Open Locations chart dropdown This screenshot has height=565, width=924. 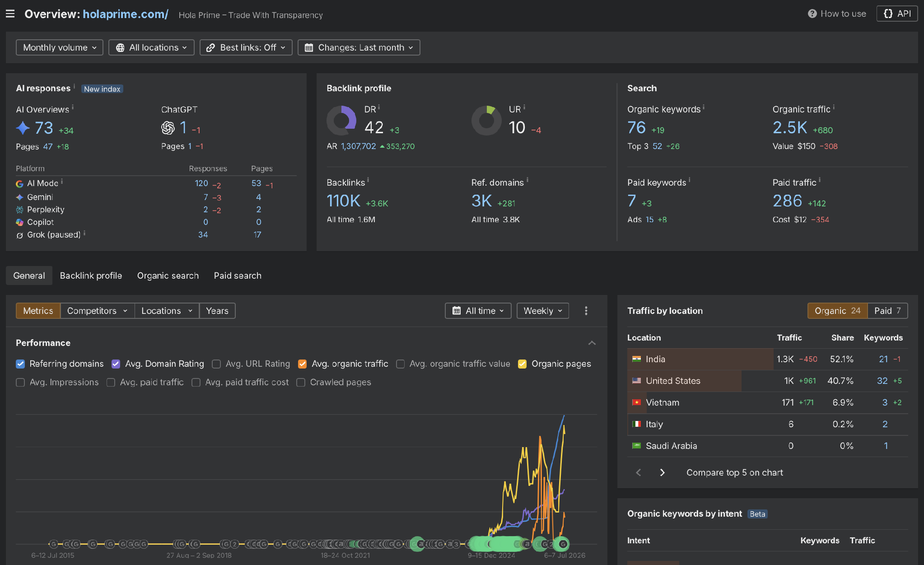[x=167, y=311]
